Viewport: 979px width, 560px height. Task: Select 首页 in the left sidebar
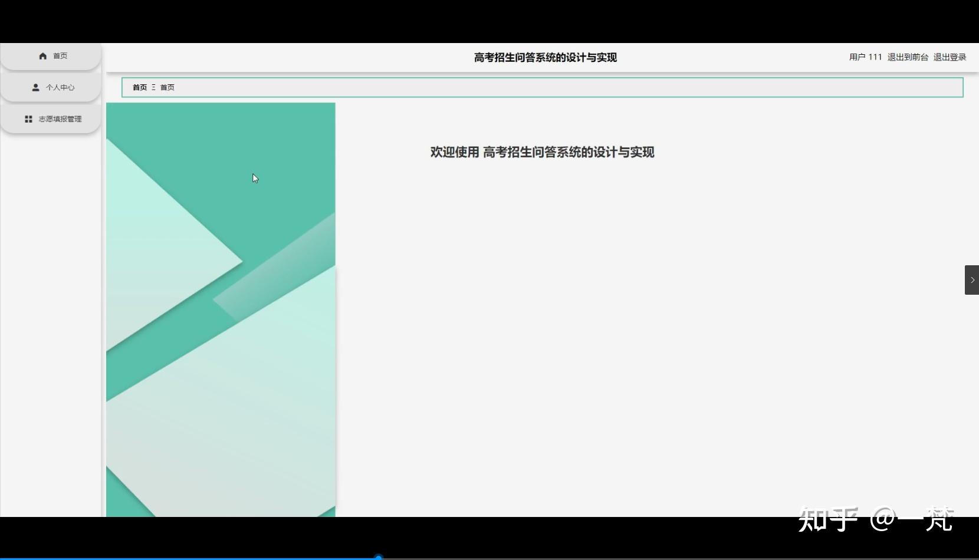tap(58, 55)
